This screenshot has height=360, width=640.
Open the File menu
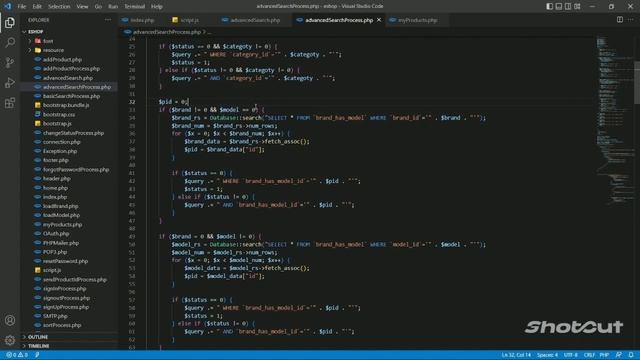tap(22, 7)
